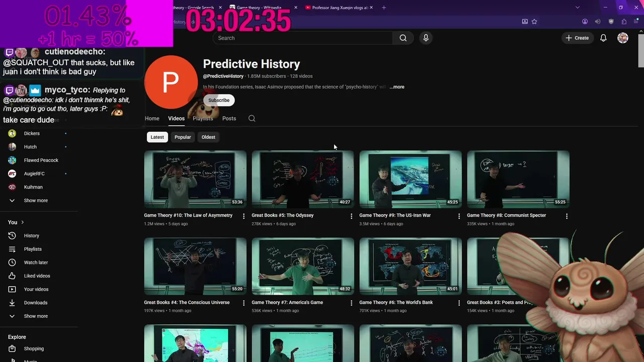
Task: Open the list all tabs dropdown
Action: click(578, 8)
